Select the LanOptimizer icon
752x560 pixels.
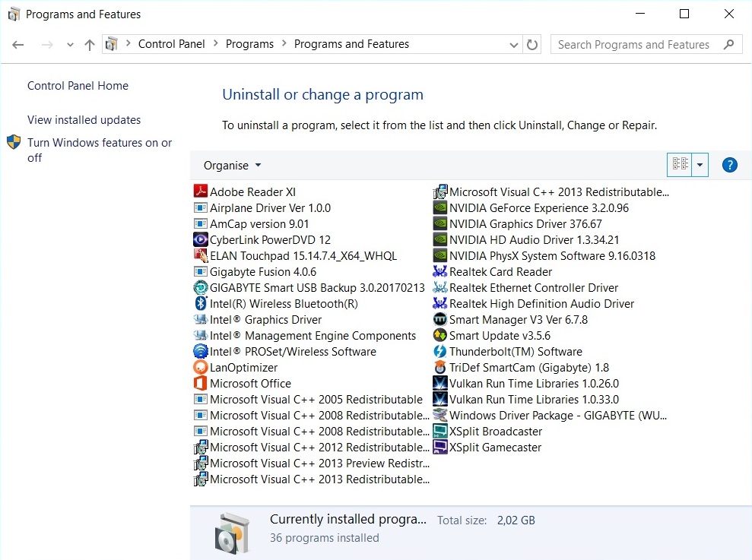201,368
